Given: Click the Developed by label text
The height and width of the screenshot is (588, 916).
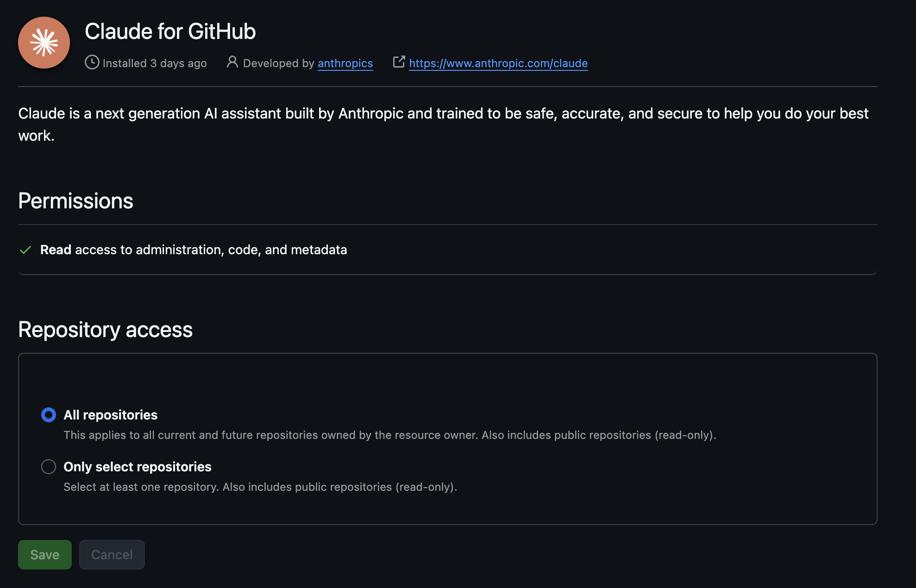Looking at the screenshot, I should coord(278,63).
